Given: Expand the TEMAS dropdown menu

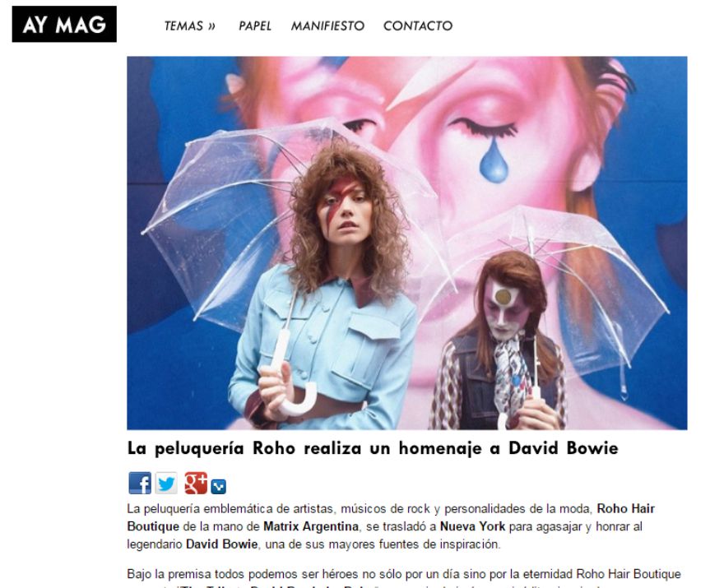Looking at the screenshot, I should (x=190, y=25).
